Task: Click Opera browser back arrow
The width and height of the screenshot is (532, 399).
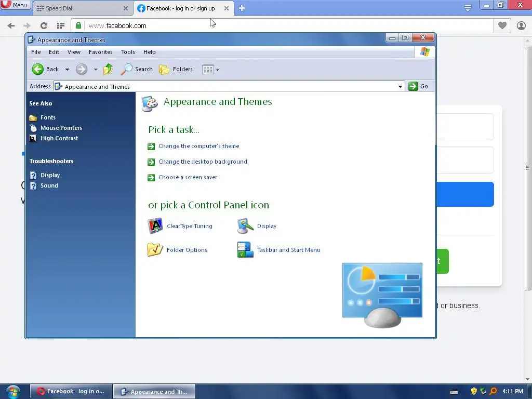Action: coord(11,25)
